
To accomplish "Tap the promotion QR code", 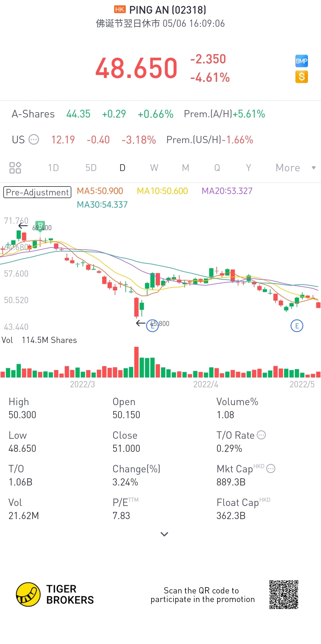I will click(284, 595).
